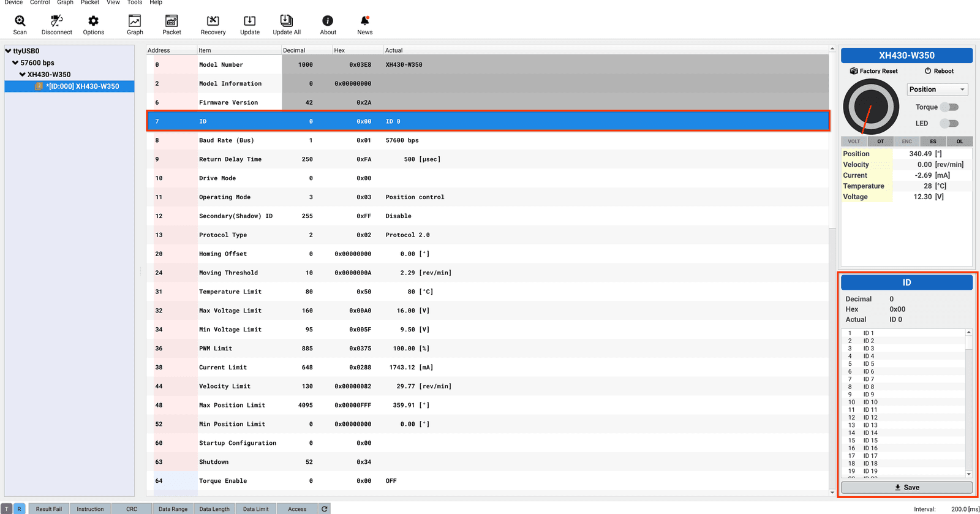Open the Graph tool in the toolbar
This screenshot has width=980, height=514.
[135, 25]
